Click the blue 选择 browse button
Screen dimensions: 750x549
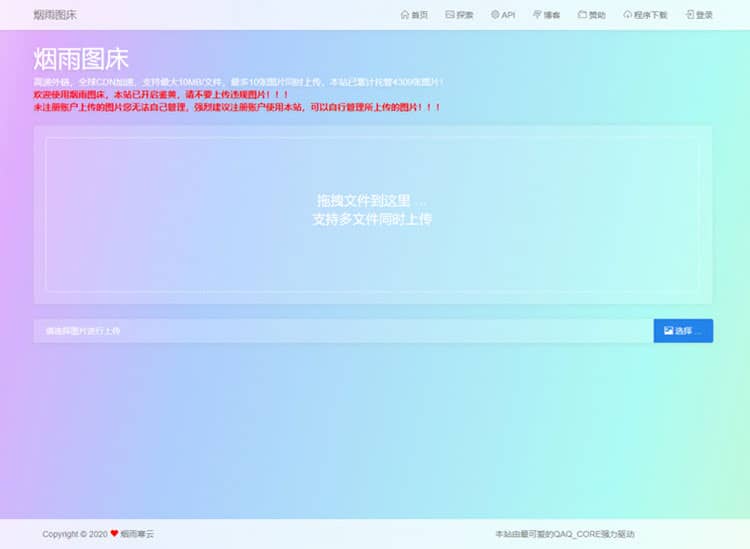tap(683, 331)
